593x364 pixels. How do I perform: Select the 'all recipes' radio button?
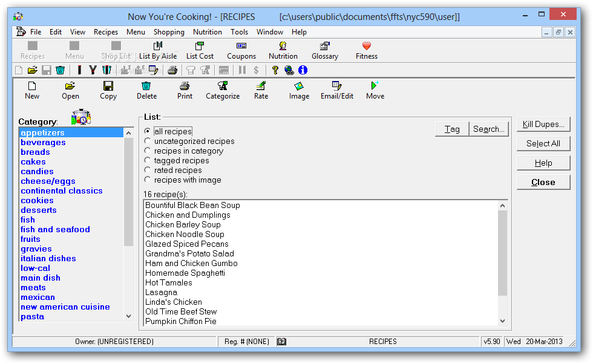148,131
